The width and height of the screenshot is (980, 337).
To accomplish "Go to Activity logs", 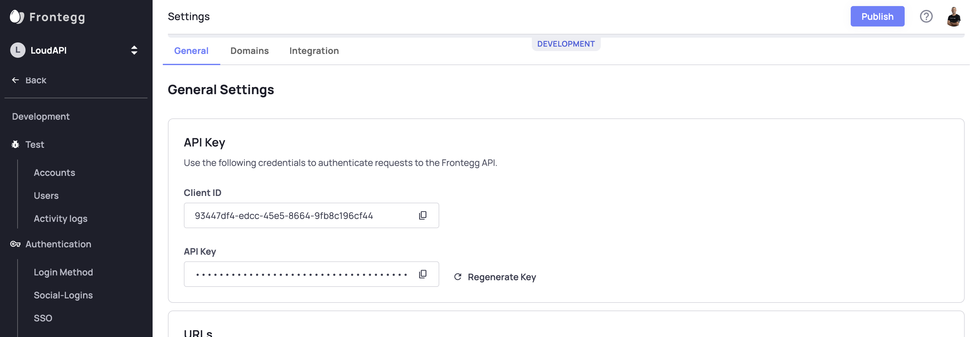I will [x=60, y=219].
